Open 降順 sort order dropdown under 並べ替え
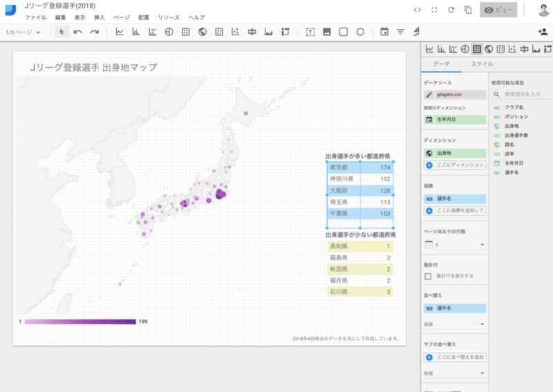 pyautogui.click(x=455, y=324)
